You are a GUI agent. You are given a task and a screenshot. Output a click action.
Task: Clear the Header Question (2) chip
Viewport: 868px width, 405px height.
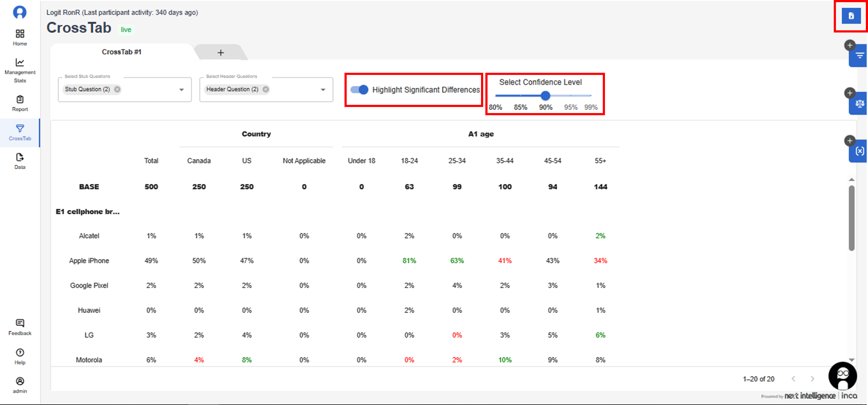point(266,89)
